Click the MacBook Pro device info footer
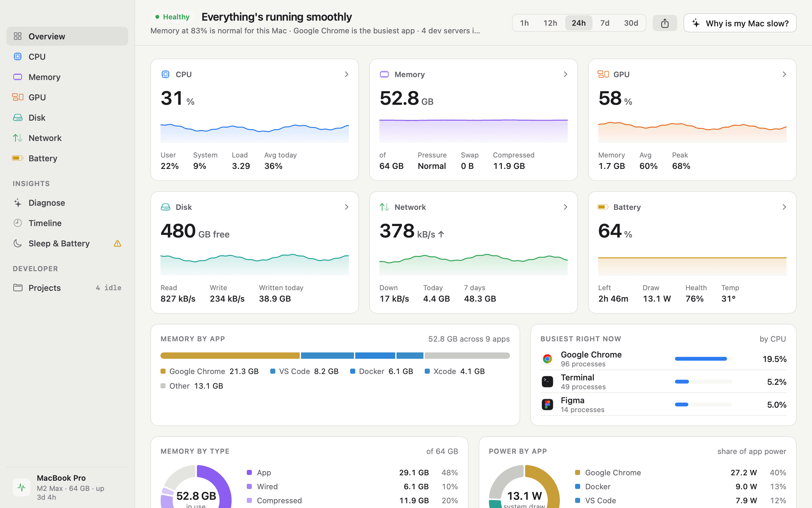Image resolution: width=812 pixels, height=508 pixels. (x=67, y=487)
